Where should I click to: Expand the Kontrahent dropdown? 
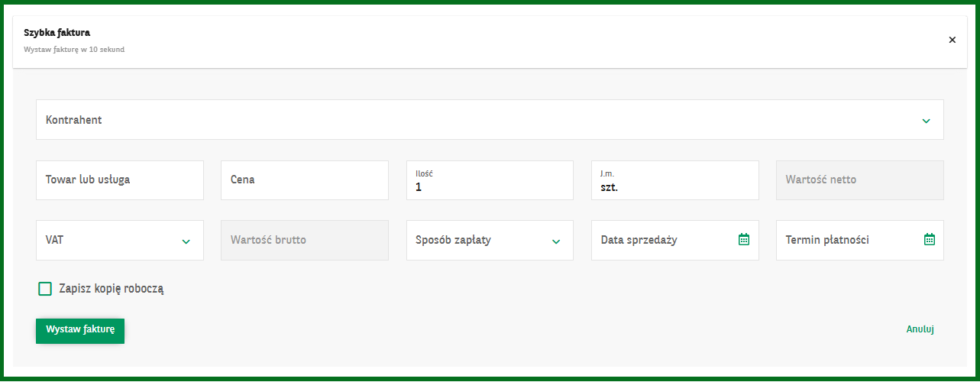pos(490,120)
